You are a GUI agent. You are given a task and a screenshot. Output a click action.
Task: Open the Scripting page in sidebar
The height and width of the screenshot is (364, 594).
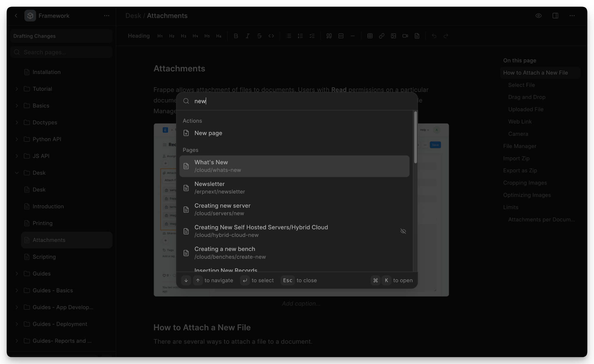(x=67, y=257)
